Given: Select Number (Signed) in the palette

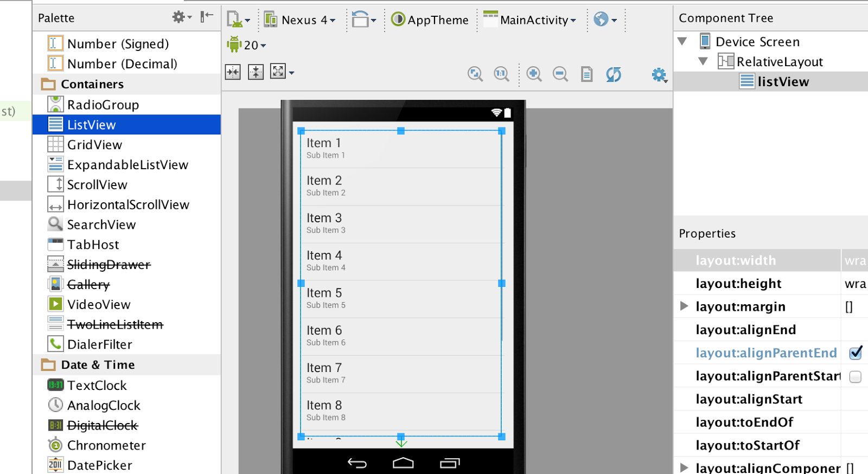Looking at the screenshot, I should 126,43.
